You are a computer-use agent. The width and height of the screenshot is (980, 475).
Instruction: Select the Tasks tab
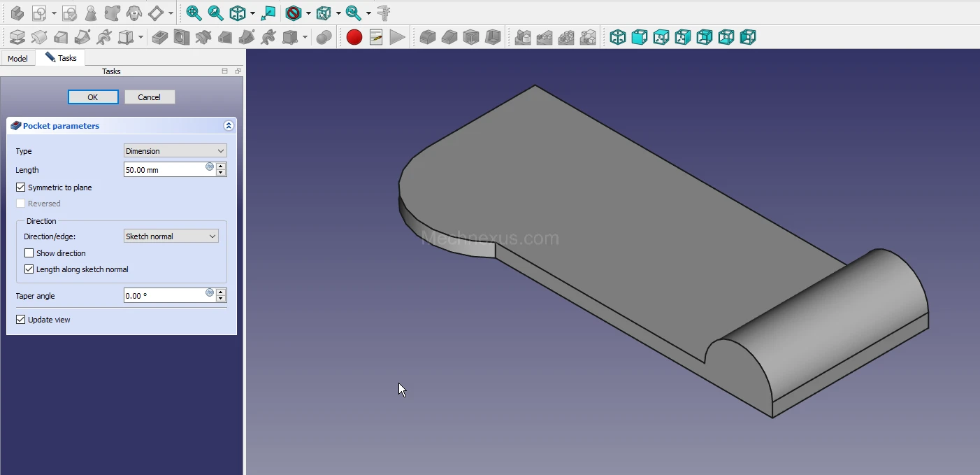[x=62, y=58]
